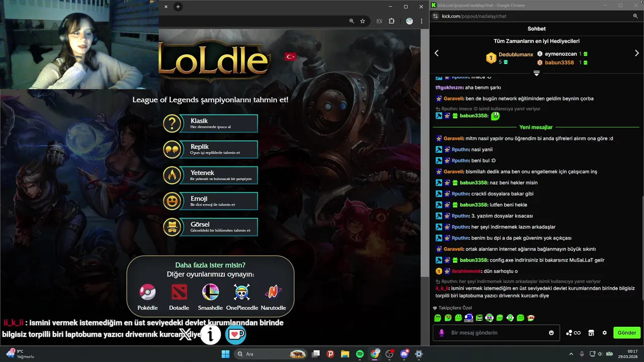Open Narutodle via the N icon
644x362 pixels.
[x=273, y=292]
